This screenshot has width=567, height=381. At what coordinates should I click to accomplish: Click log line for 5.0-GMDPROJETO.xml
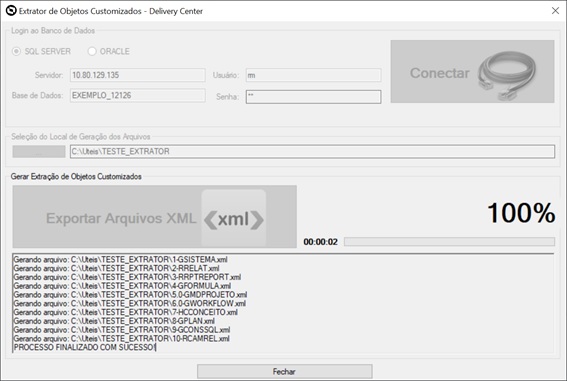pos(130,295)
